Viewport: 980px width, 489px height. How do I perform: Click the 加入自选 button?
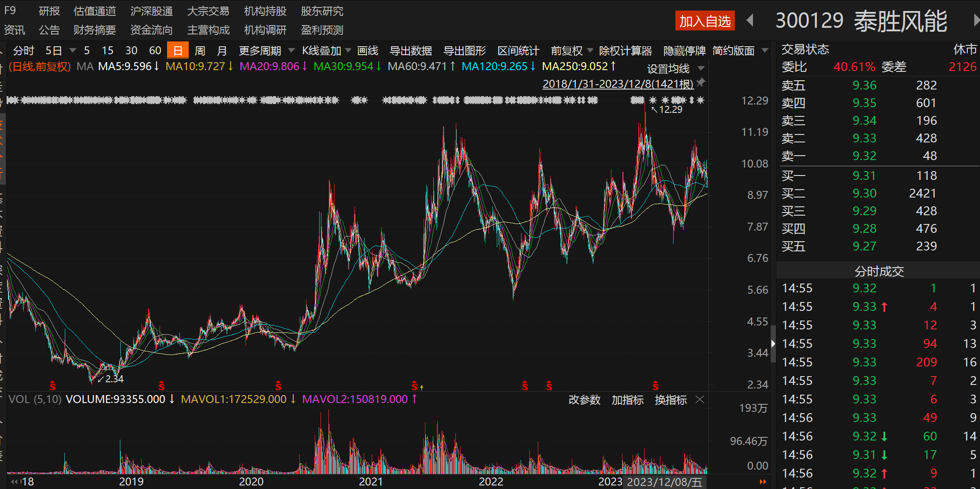[704, 21]
